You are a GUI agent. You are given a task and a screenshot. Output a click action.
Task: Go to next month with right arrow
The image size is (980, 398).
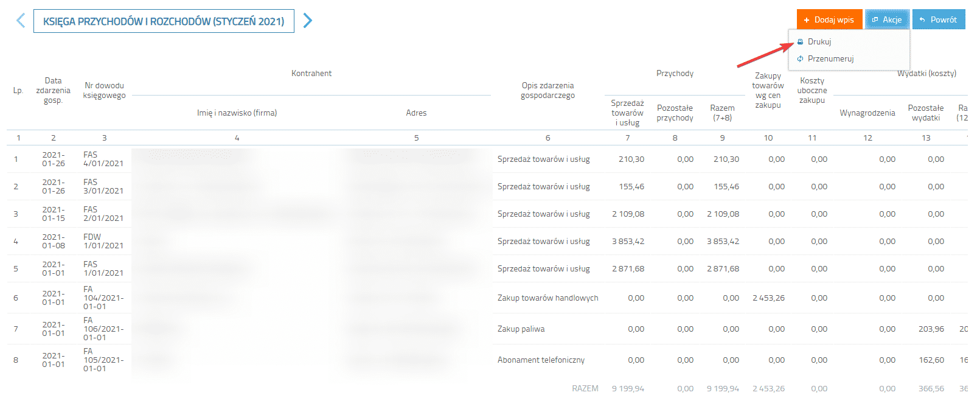point(307,21)
